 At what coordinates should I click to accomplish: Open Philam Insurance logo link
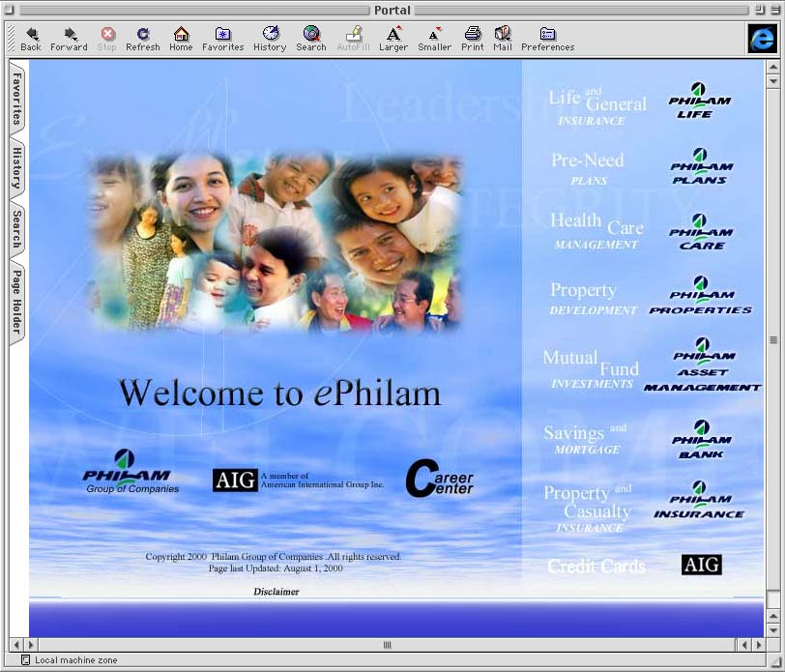[699, 499]
